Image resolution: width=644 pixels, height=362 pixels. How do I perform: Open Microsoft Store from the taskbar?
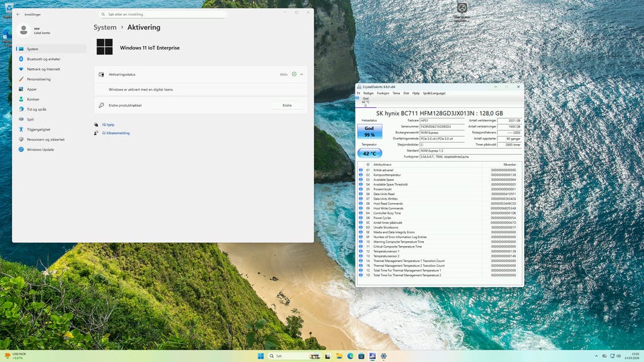(x=362, y=356)
